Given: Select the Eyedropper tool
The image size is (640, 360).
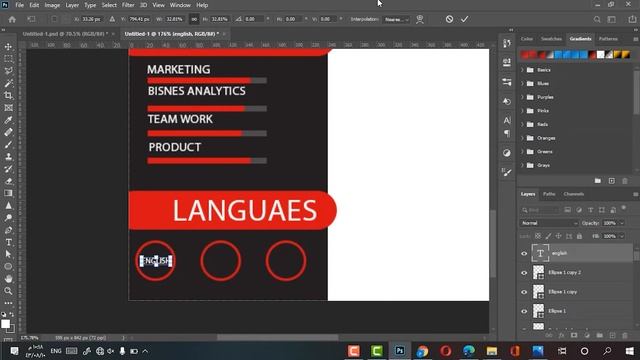Looking at the screenshot, I should point(8,120).
